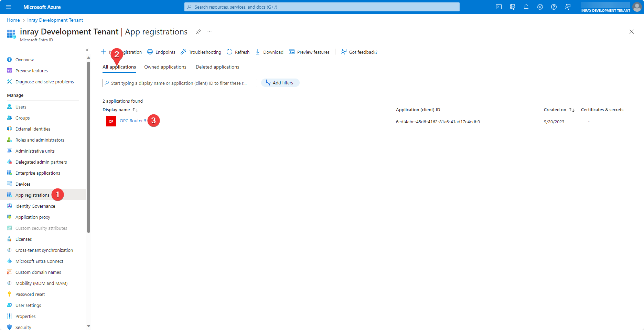
Task: Click the sidebar scroll down arrow
Action: point(88,326)
